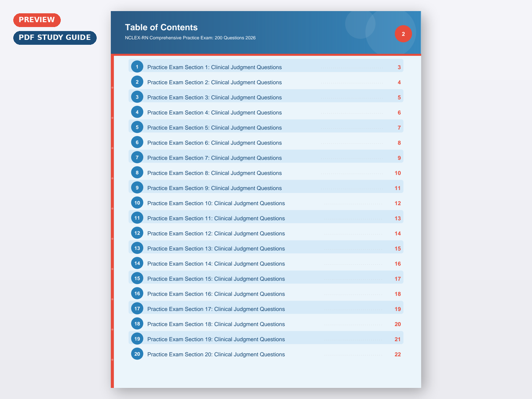Jump to Practice Exam Section 14 entry
This screenshot has height=399, width=532.
[216, 264]
